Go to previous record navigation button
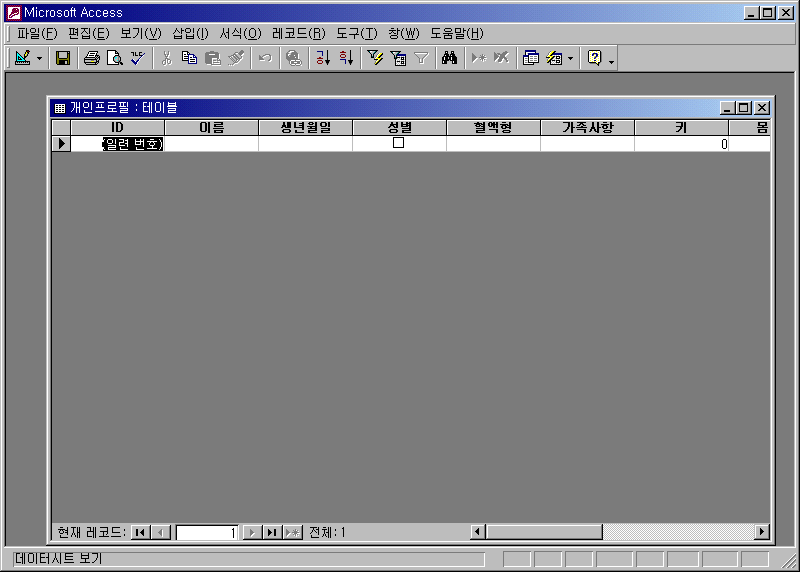 click(x=161, y=533)
